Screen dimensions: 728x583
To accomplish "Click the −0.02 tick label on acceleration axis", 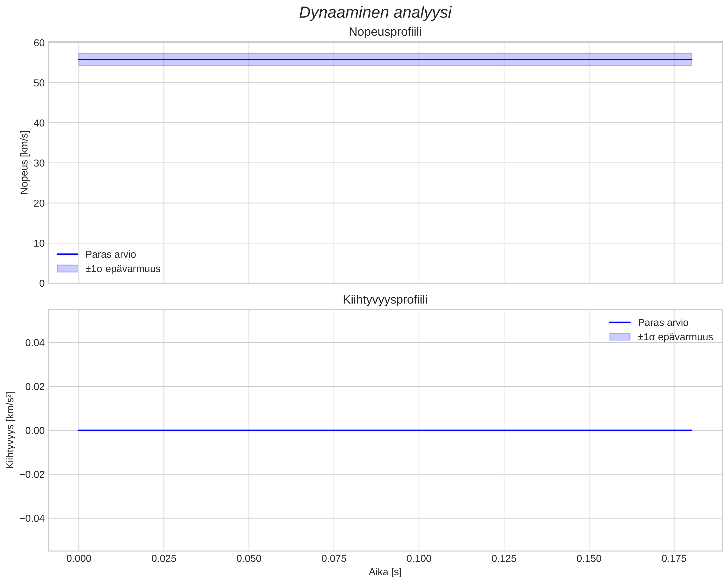I will tap(32, 474).
